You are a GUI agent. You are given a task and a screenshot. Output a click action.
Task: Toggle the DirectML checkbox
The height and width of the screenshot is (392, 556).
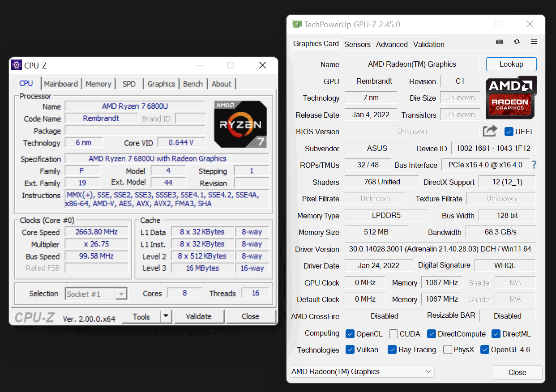[496, 334]
